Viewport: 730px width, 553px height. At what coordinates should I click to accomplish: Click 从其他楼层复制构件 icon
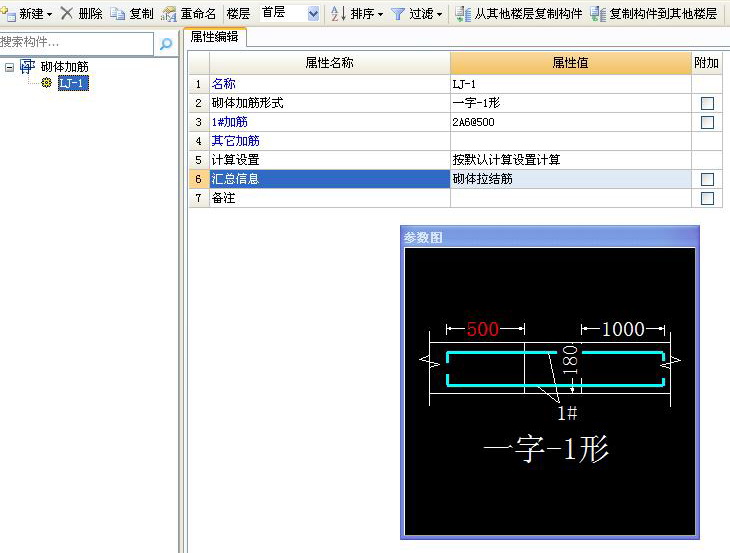click(463, 14)
